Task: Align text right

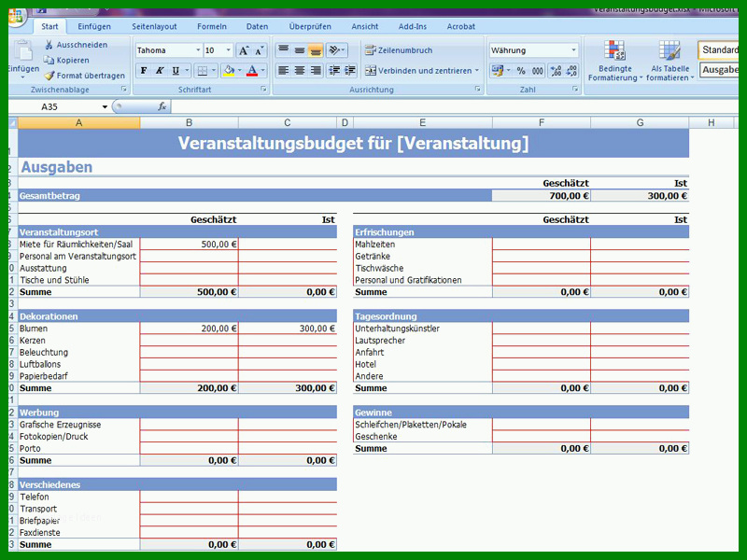Action: [316, 71]
